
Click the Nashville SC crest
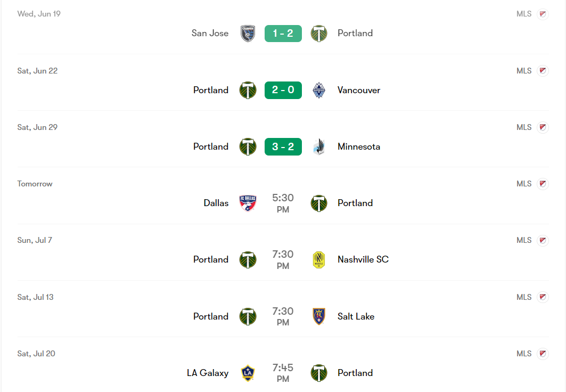(318, 259)
